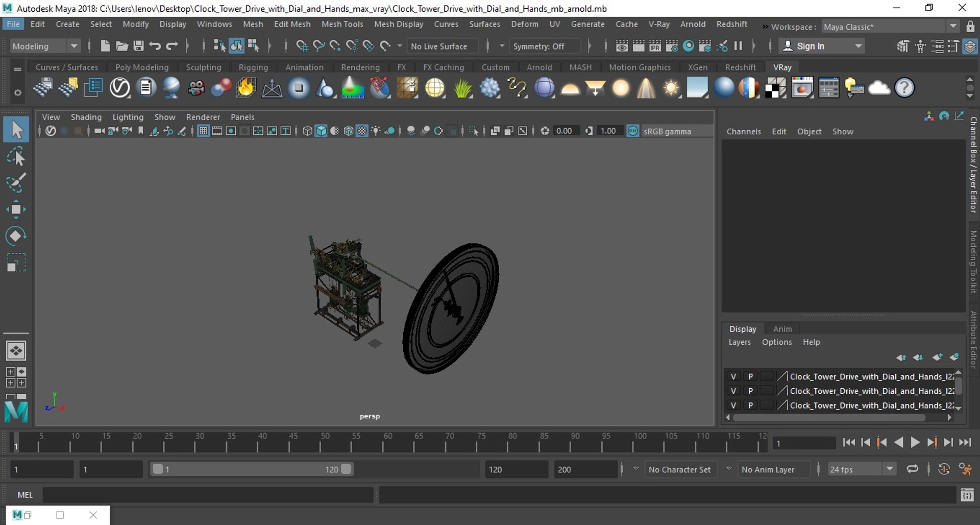980x525 pixels.
Task: Open the Layers menu in layer editor
Action: tap(740, 342)
